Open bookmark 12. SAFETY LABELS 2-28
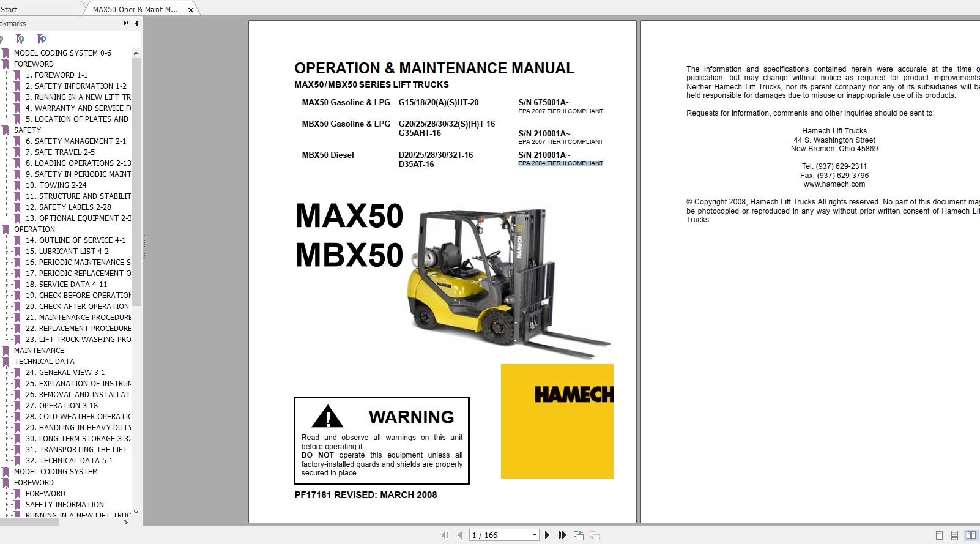The width and height of the screenshot is (980, 544). [x=68, y=207]
